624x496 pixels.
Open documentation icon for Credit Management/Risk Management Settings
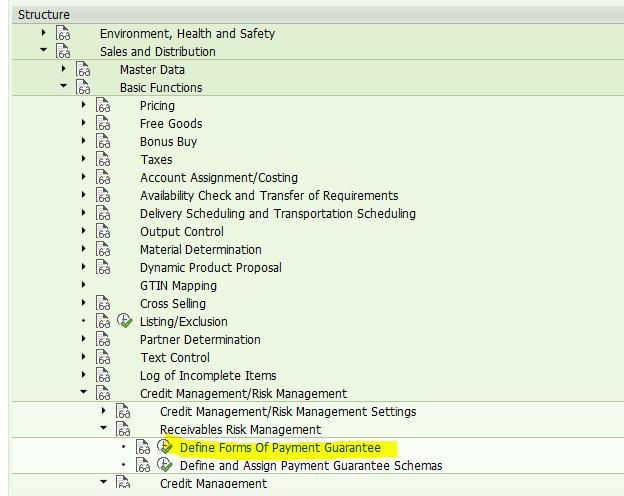(x=123, y=411)
